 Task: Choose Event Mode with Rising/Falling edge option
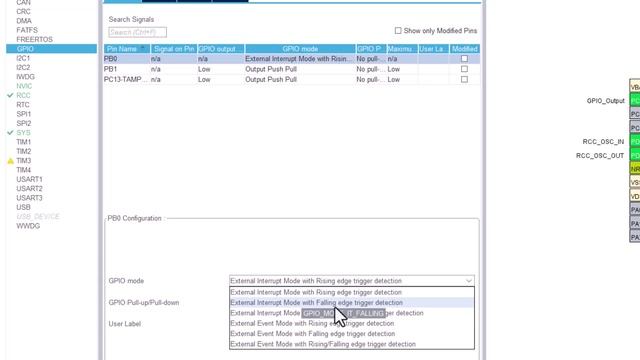[351, 344]
